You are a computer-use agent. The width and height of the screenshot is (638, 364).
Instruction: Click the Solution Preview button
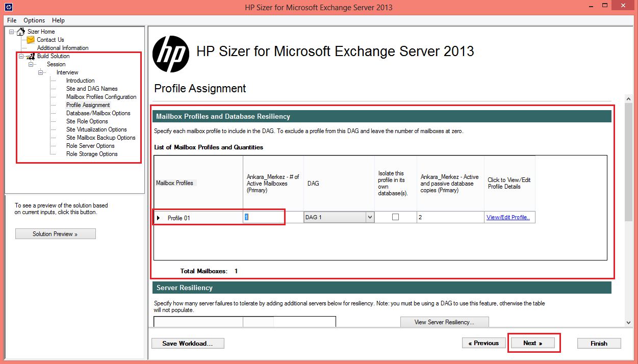pos(56,234)
